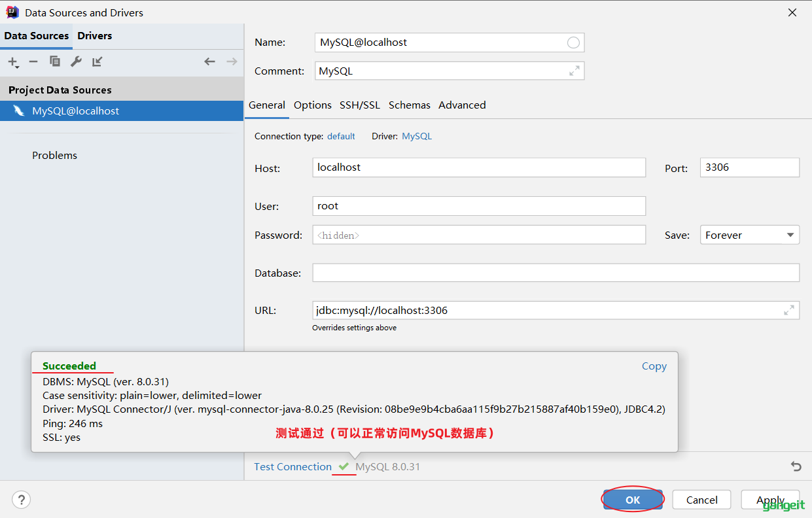Open the Schemas tab
Screen dimensions: 812x518
tap(410, 105)
